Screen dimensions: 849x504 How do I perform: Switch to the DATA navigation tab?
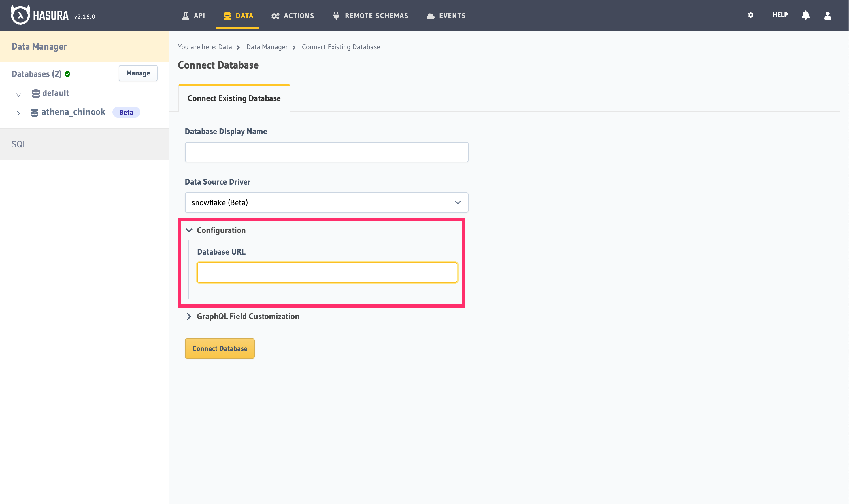(x=237, y=15)
